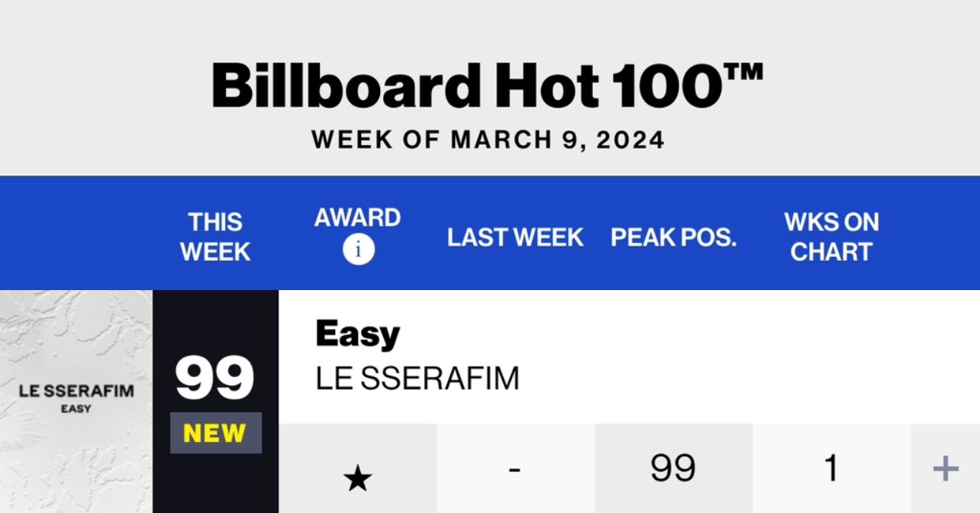This screenshot has height=513, width=980.
Task: Open the song title Easy
Action: pos(357,335)
